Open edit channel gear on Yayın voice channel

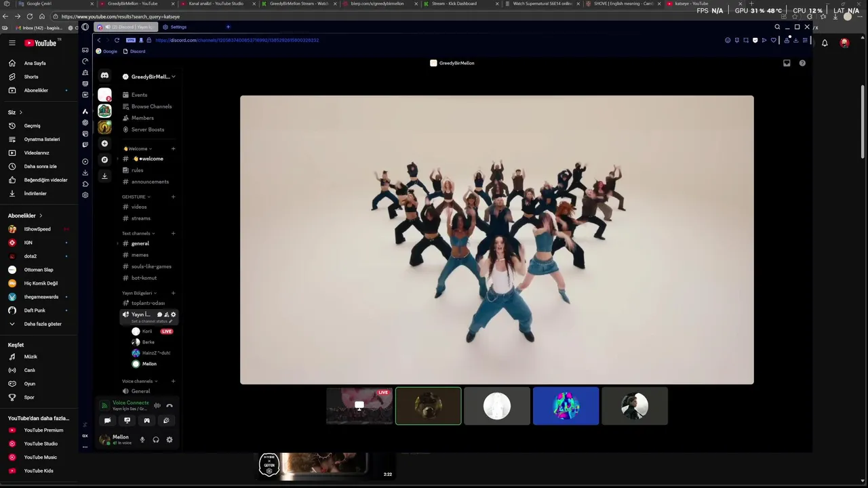tap(173, 314)
